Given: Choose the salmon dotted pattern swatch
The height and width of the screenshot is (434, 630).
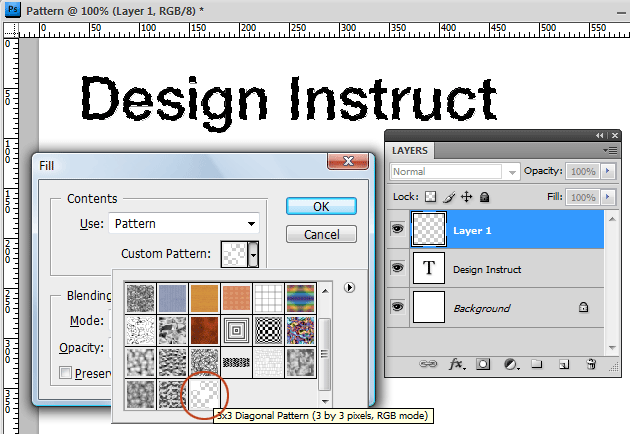Looking at the screenshot, I should coord(236,298).
